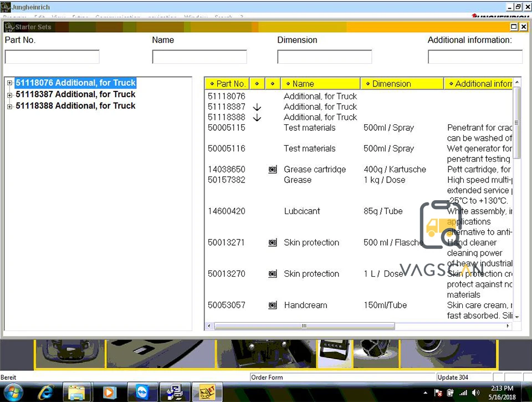Click into the Additional information search field
This screenshot has width=532, height=402.
(475, 57)
